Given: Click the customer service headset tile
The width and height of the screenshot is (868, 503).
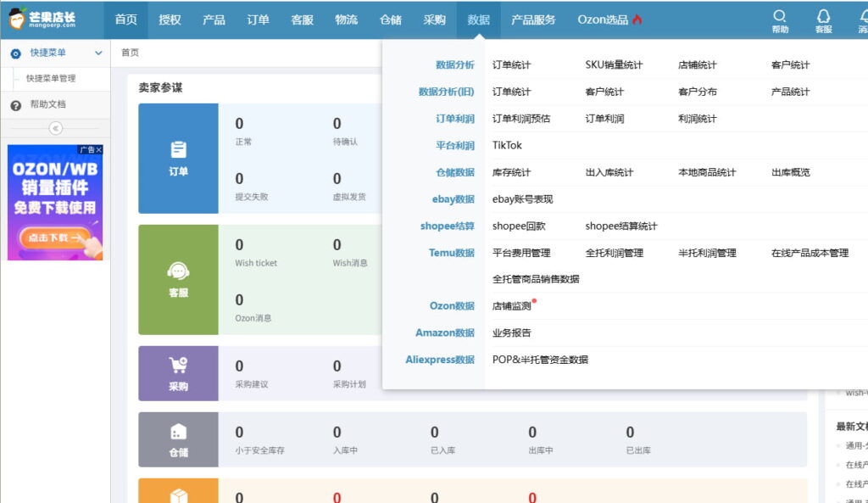Looking at the screenshot, I should (178, 279).
